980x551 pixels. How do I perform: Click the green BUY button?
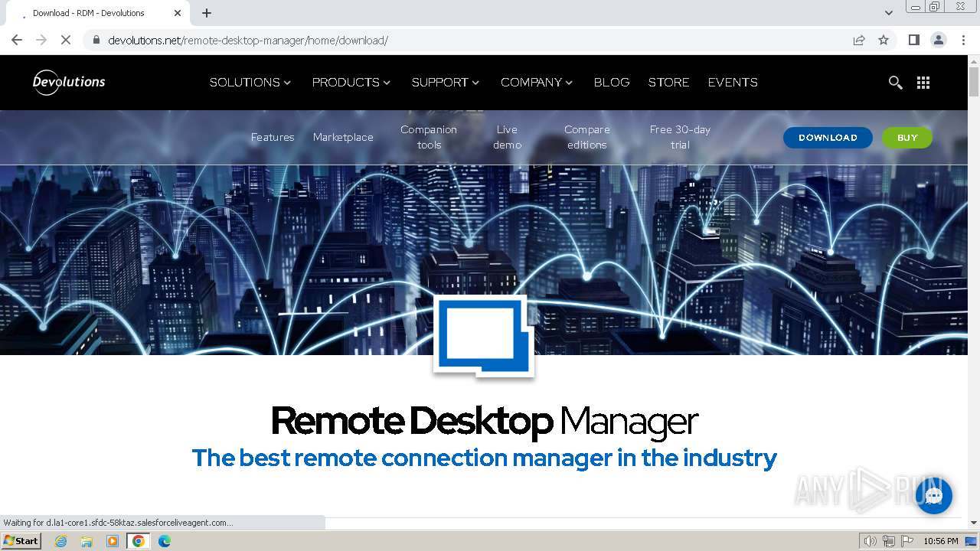[907, 138]
